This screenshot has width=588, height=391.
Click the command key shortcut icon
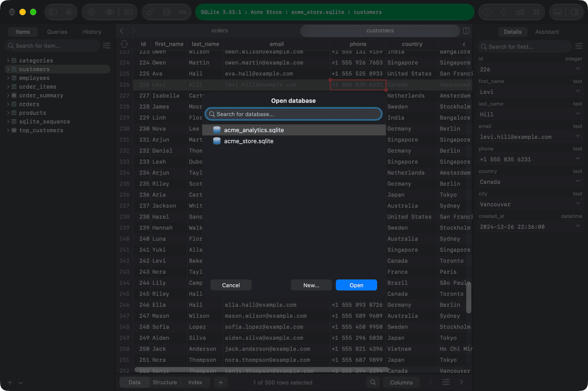point(537,12)
